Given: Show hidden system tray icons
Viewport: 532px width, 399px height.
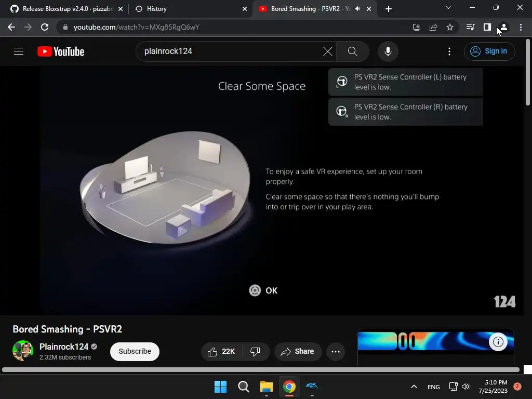Looking at the screenshot, I should [414, 387].
